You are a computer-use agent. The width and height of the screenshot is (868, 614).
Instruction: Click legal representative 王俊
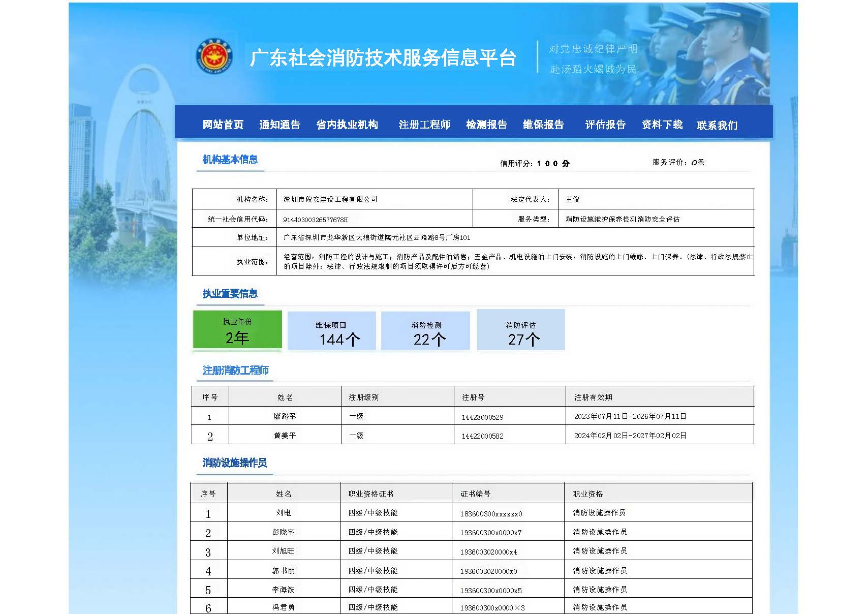click(573, 199)
